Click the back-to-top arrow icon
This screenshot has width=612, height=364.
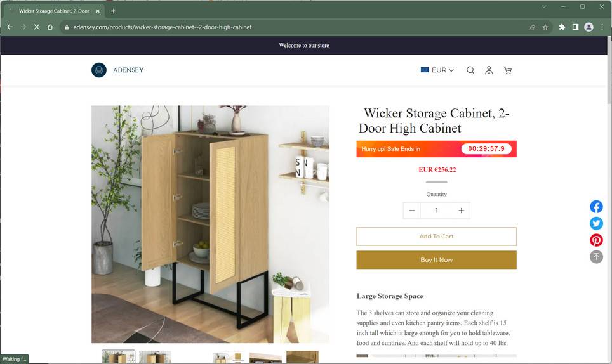[596, 257]
